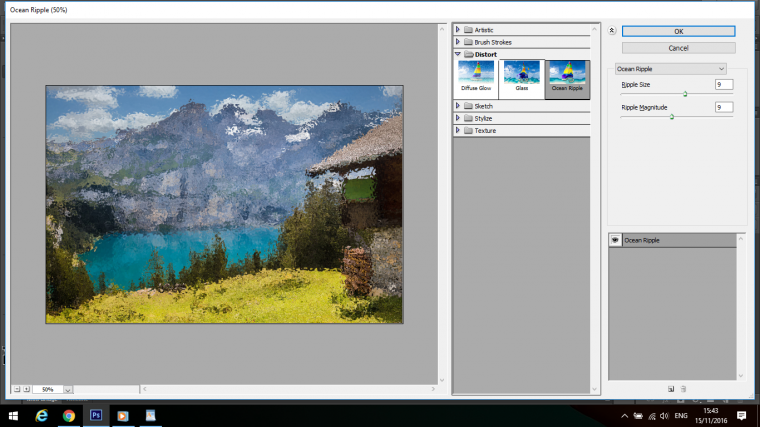
Task: Hide the filter gallery thumbnails panel
Action: click(x=612, y=31)
